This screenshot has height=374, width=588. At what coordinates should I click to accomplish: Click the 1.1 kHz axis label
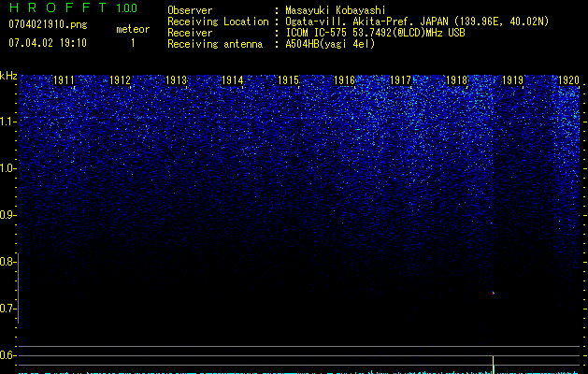point(7,122)
